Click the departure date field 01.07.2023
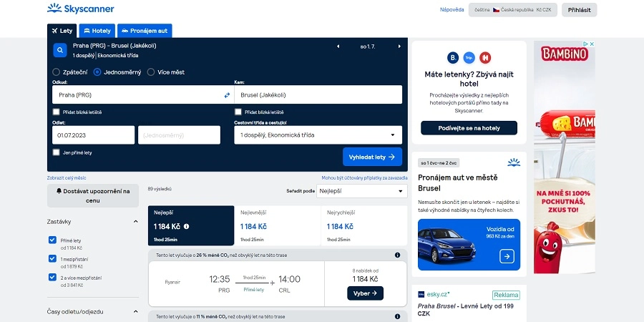The height and width of the screenshot is (322, 644). coord(93,135)
